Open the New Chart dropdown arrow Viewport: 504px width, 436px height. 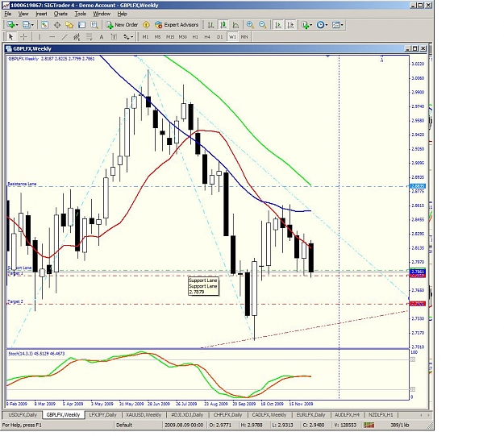(x=17, y=25)
